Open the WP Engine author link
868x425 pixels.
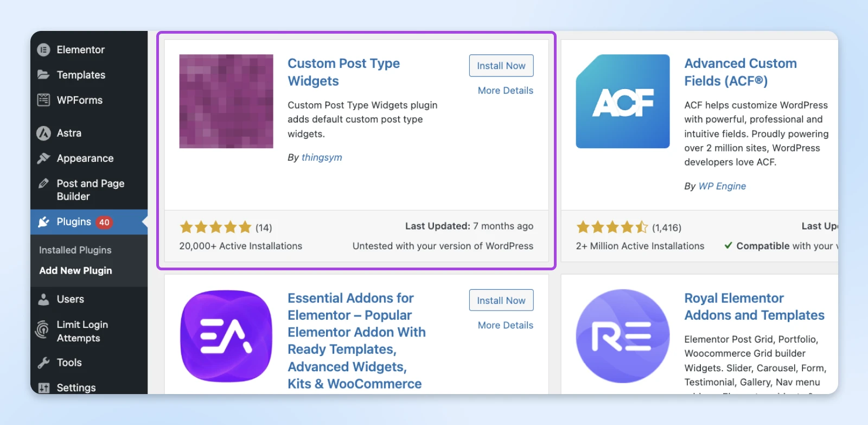[722, 186]
